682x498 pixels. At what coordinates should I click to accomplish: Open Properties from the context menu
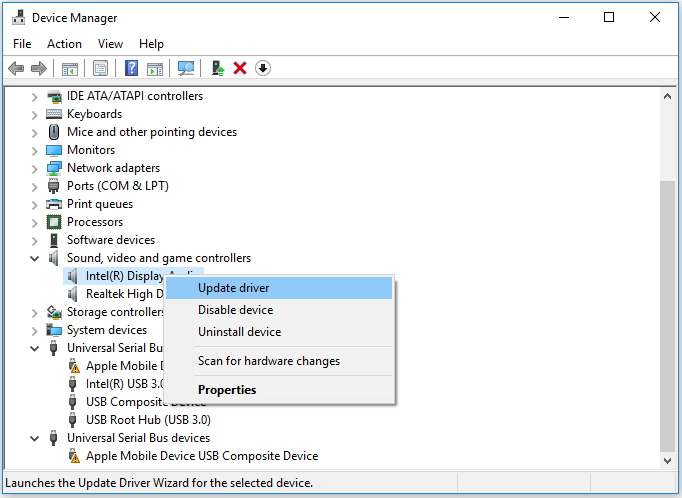pyautogui.click(x=227, y=390)
